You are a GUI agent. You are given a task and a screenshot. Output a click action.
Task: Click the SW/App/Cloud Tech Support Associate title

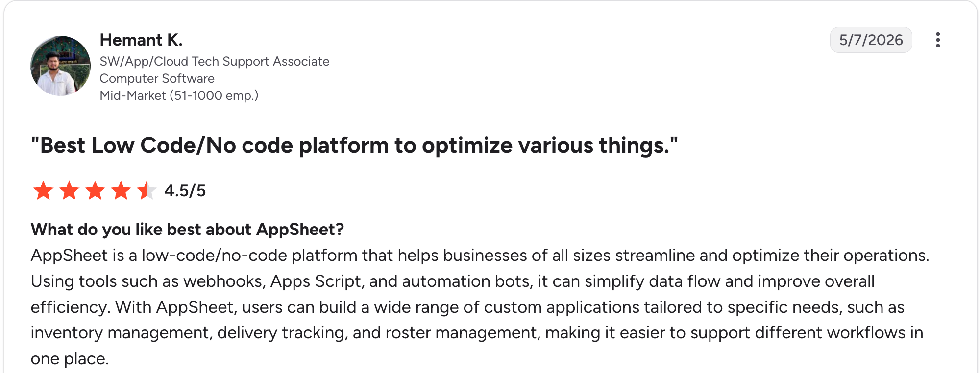click(214, 61)
